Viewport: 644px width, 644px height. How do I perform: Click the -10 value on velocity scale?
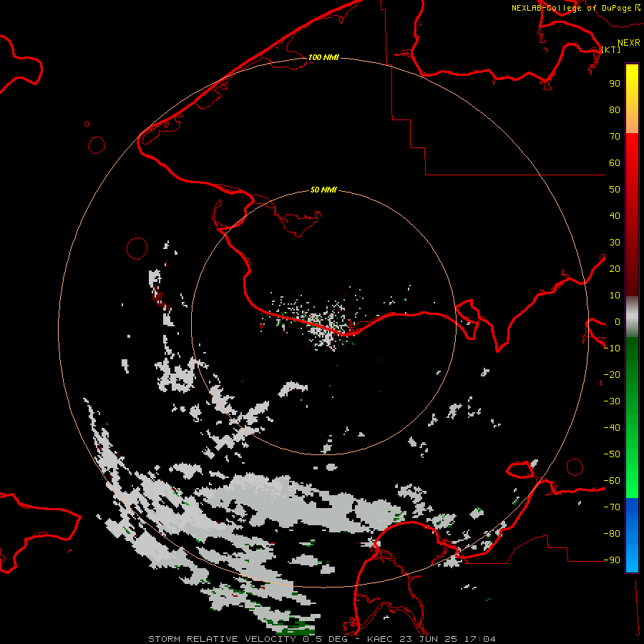coord(612,348)
